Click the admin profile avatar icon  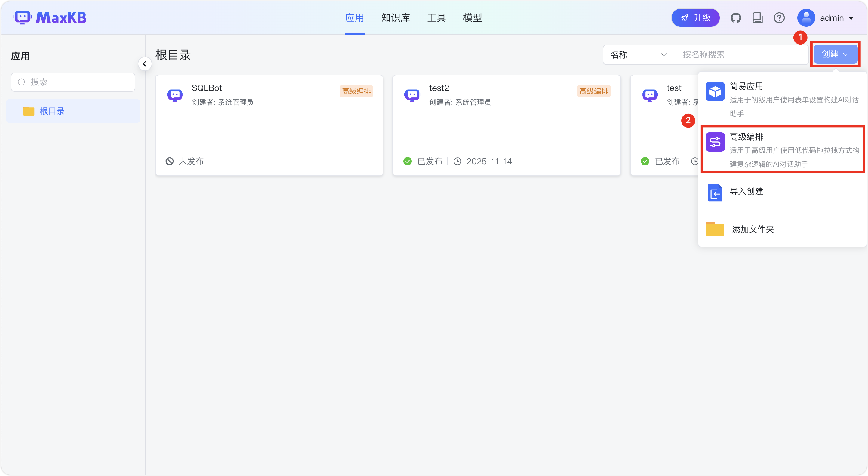click(806, 18)
